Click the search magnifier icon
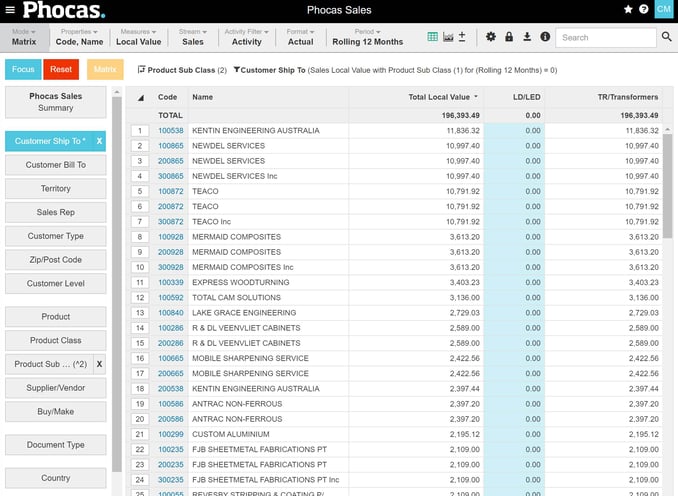The image size is (678, 496). pyautogui.click(x=666, y=37)
